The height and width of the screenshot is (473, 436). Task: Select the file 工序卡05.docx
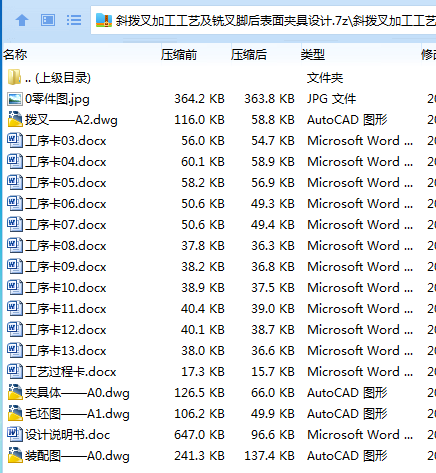click(66, 183)
